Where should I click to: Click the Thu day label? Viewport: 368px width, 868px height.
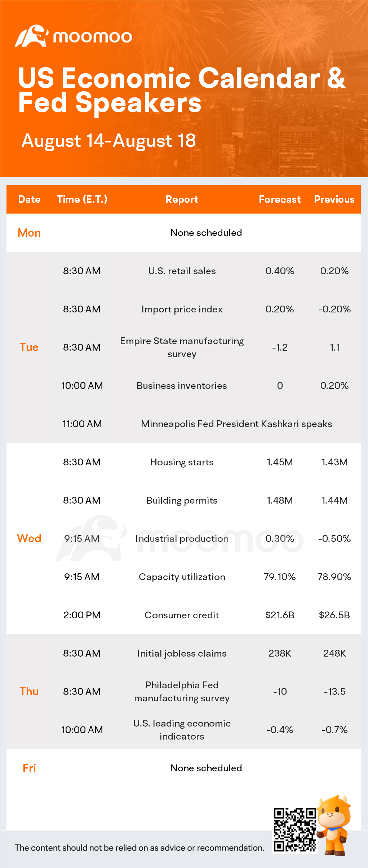point(29,692)
